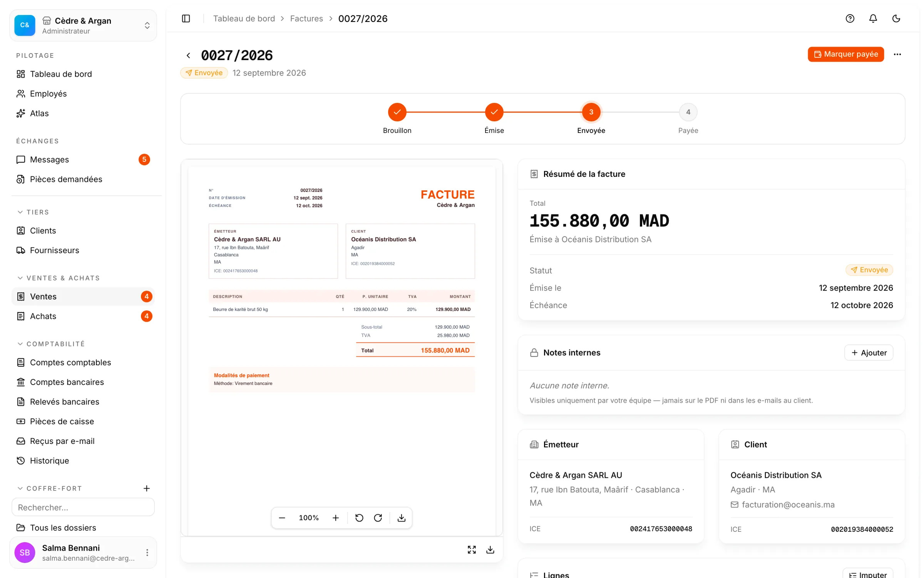Viewport: 924px width, 578px height.
Task: Open Comptes comptables
Action: click(x=83, y=362)
